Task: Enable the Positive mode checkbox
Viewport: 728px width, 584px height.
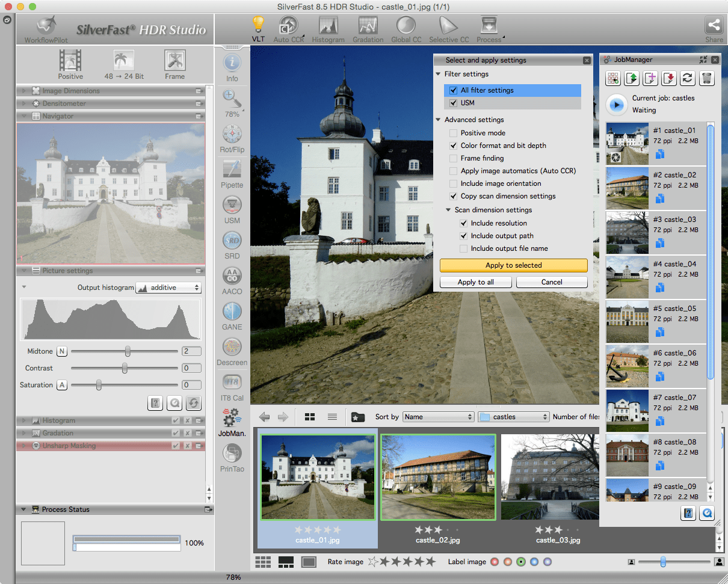Action: pyautogui.click(x=454, y=133)
